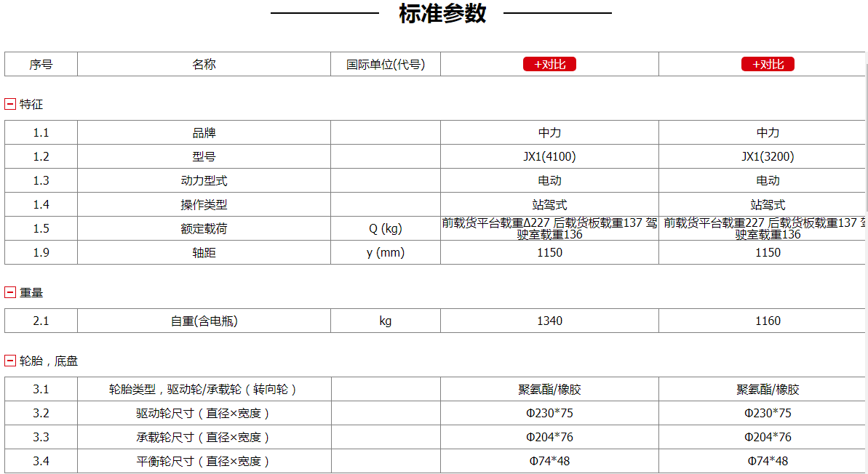Click the 平衡轮尺寸（直径×宽度）row label

(x=204, y=461)
